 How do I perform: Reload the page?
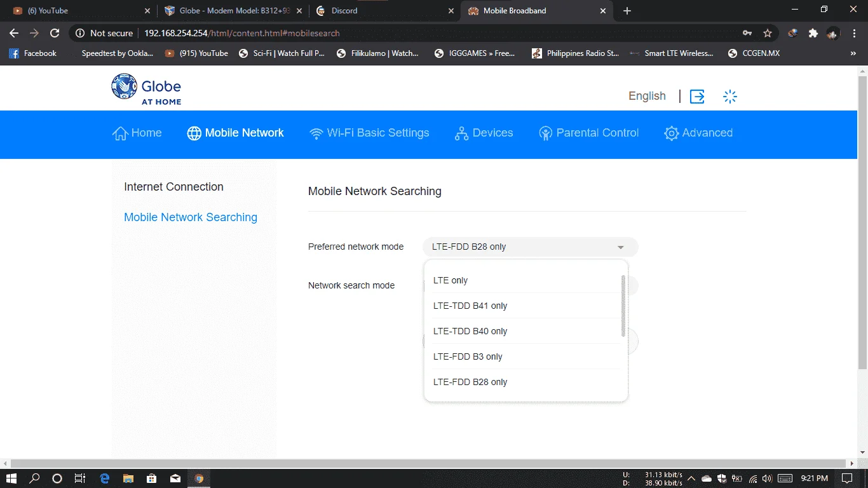pos(55,33)
